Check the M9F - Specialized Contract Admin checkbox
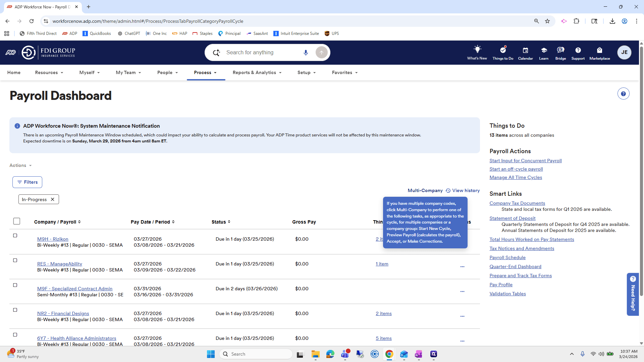 (x=15, y=285)
